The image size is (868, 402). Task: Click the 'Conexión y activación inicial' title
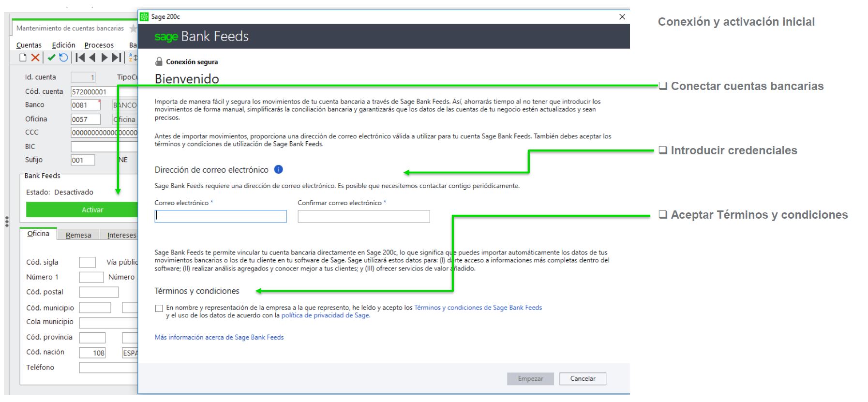(x=736, y=22)
